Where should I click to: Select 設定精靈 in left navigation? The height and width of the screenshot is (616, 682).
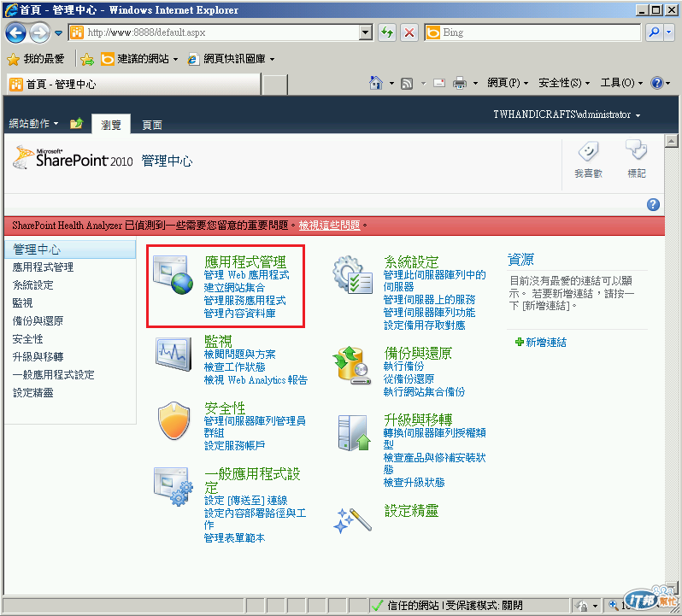click(33, 393)
